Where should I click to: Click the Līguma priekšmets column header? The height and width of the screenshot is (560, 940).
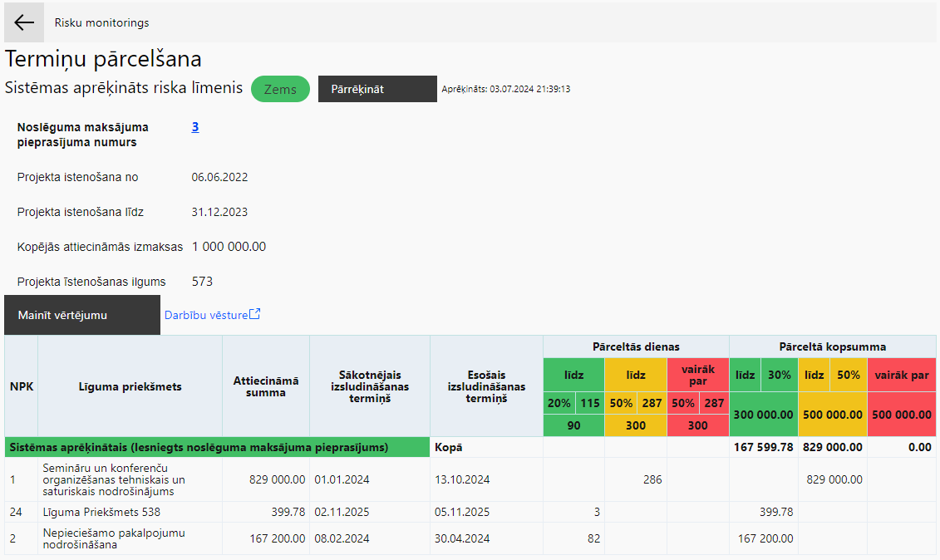pos(130,386)
